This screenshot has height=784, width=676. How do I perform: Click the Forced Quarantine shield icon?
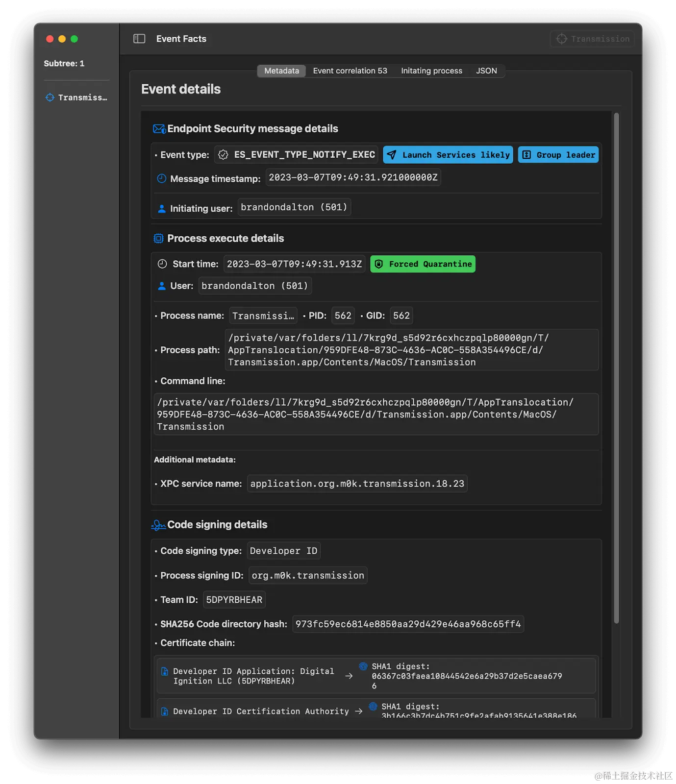pyautogui.click(x=379, y=264)
